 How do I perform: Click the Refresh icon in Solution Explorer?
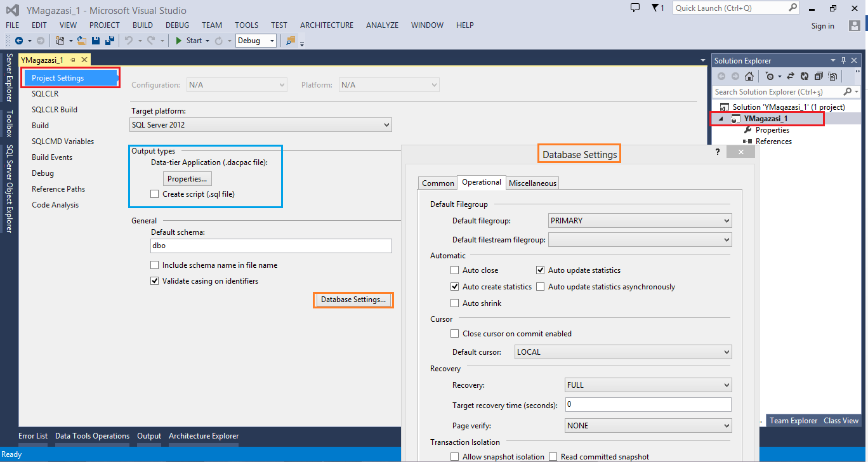click(805, 76)
